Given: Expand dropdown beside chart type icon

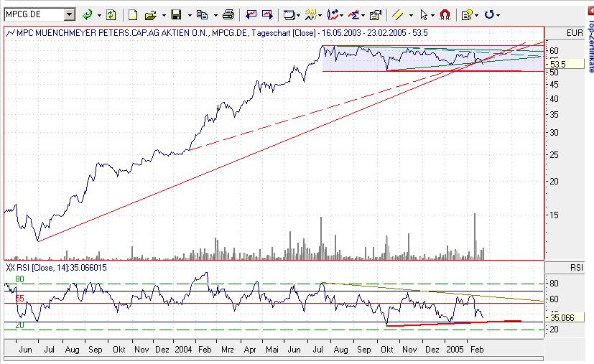Looking at the screenshot, I should click(342, 16).
